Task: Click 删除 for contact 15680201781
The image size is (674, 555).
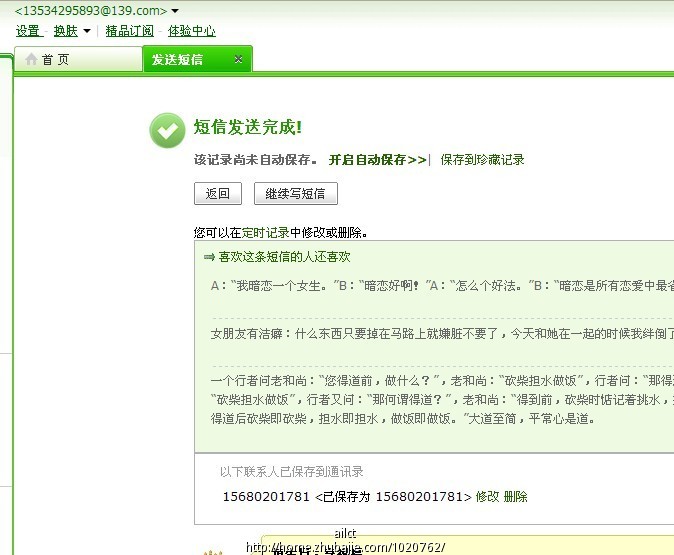Action: point(515,497)
